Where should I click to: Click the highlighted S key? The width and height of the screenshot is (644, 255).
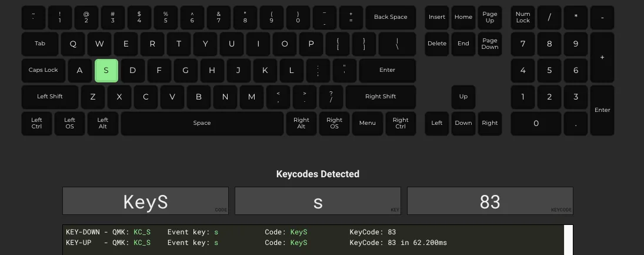[x=106, y=70]
